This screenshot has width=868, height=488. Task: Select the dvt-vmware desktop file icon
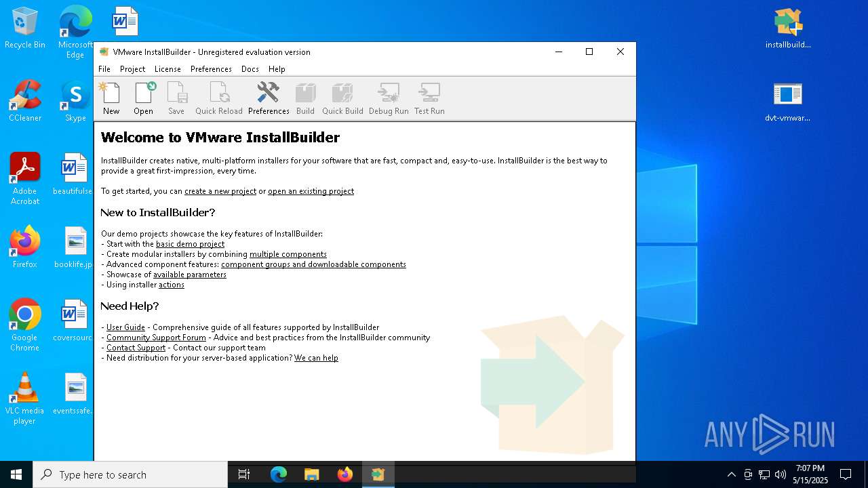[788, 102]
